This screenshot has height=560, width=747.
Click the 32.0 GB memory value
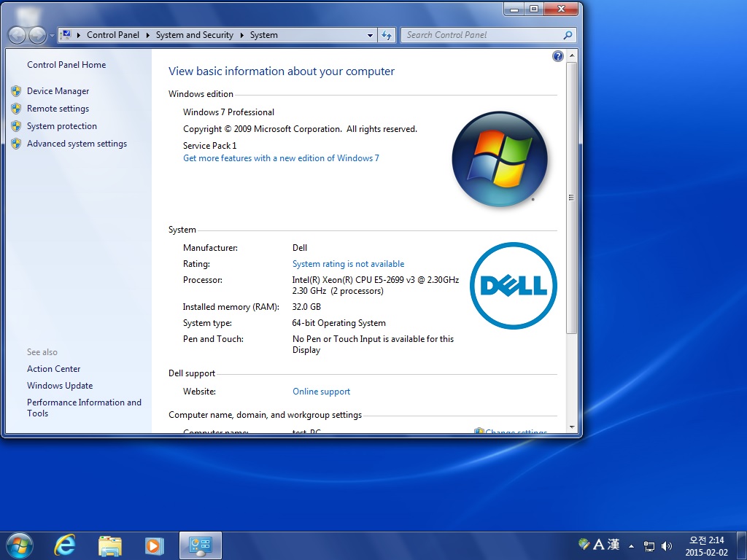(x=306, y=307)
